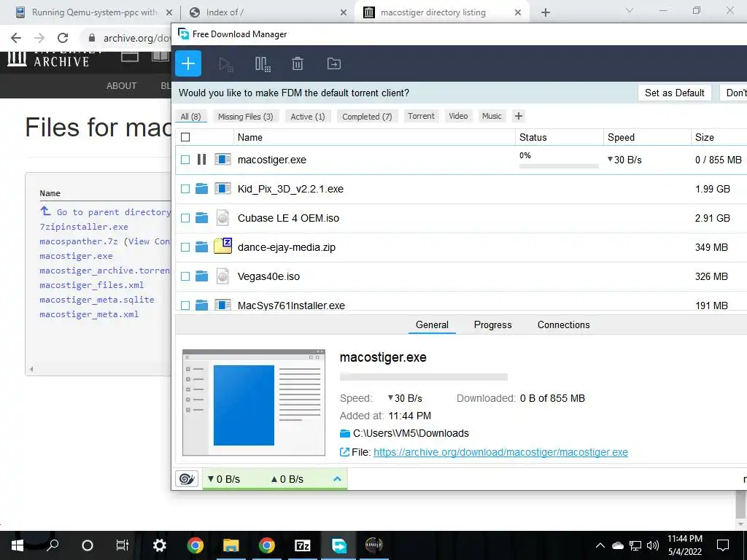This screenshot has width=747, height=560.
Task: Select the General details tab
Action: tap(432, 324)
